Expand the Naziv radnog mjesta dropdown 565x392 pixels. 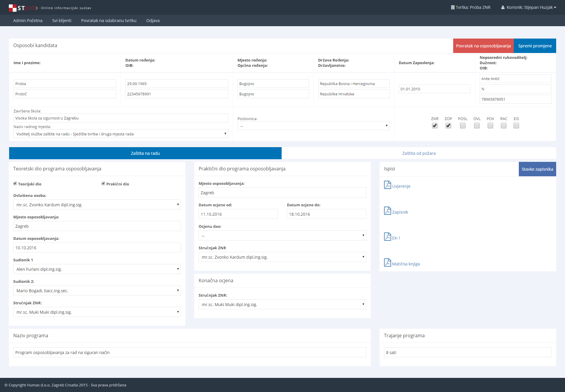121,134
